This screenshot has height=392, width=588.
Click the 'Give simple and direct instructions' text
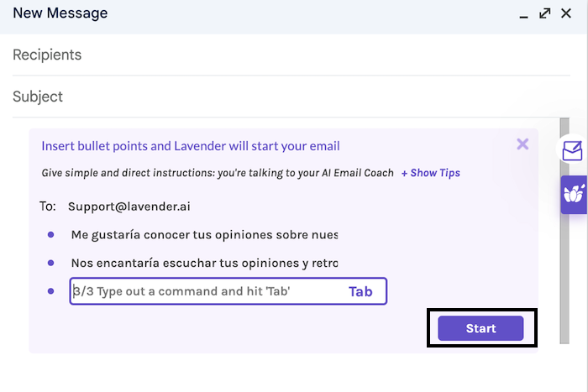(x=218, y=173)
